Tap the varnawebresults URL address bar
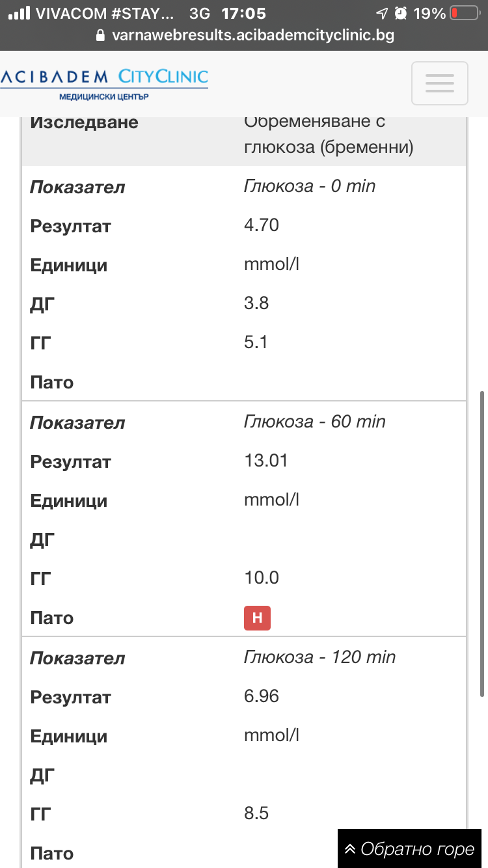 point(252,35)
